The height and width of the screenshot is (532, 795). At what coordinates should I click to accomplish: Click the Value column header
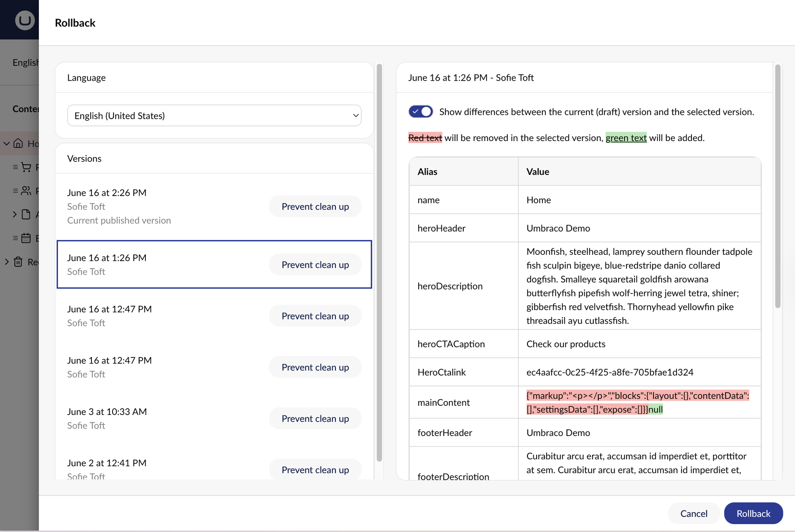[639, 171]
